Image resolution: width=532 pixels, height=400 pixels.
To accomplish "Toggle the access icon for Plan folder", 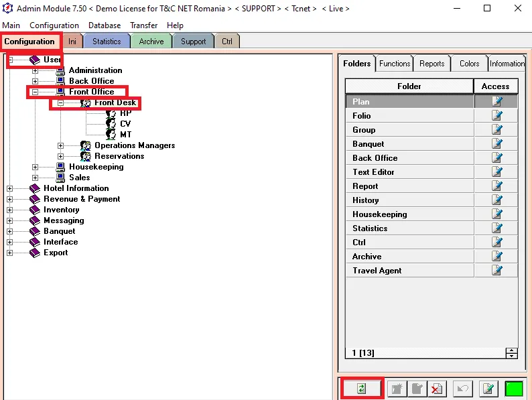I will 496,101.
